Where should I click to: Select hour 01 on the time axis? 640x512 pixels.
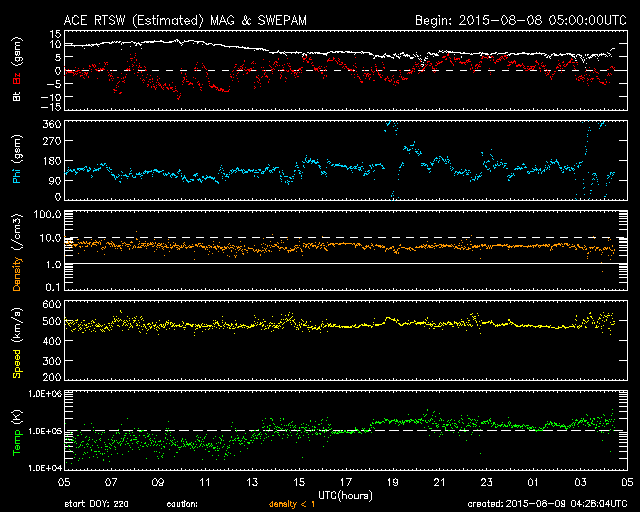532,482
